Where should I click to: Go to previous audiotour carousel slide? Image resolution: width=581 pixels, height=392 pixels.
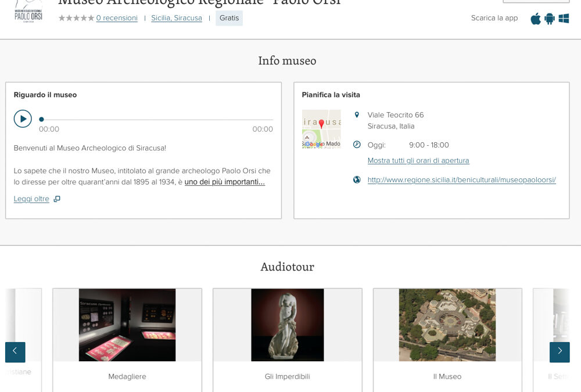15,352
